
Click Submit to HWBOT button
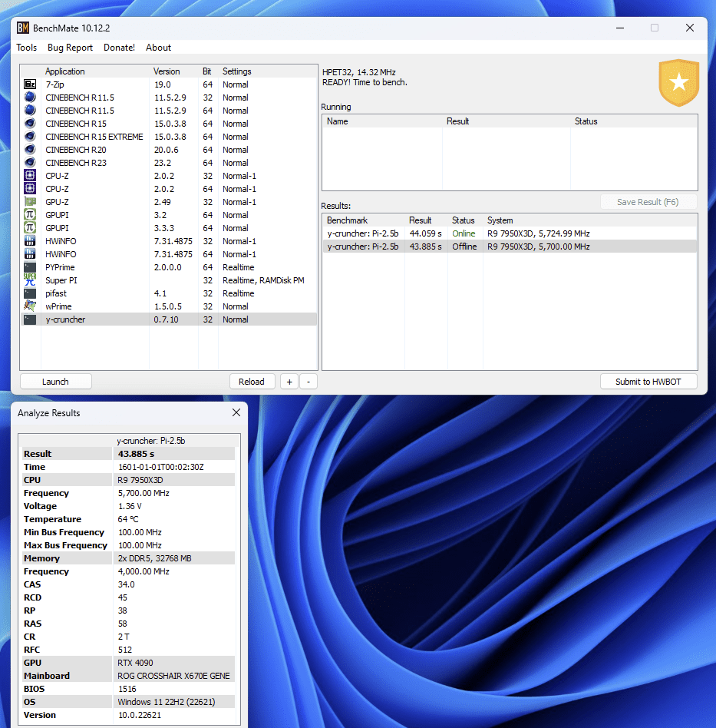click(x=648, y=382)
